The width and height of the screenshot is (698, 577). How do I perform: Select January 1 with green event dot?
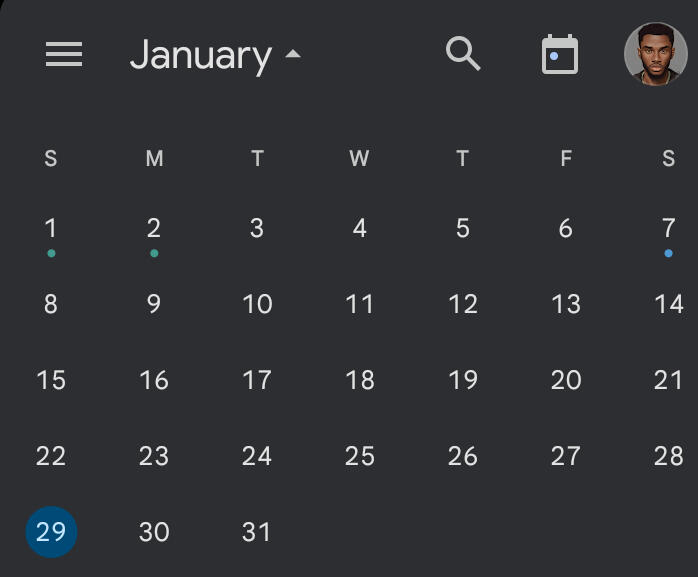(x=51, y=229)
